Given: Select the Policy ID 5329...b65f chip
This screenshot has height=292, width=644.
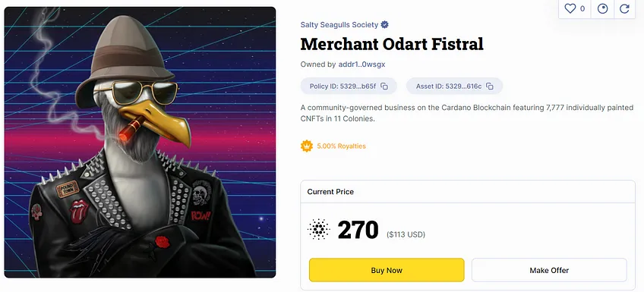Looking at the screenshot, I should click(349, 86).
